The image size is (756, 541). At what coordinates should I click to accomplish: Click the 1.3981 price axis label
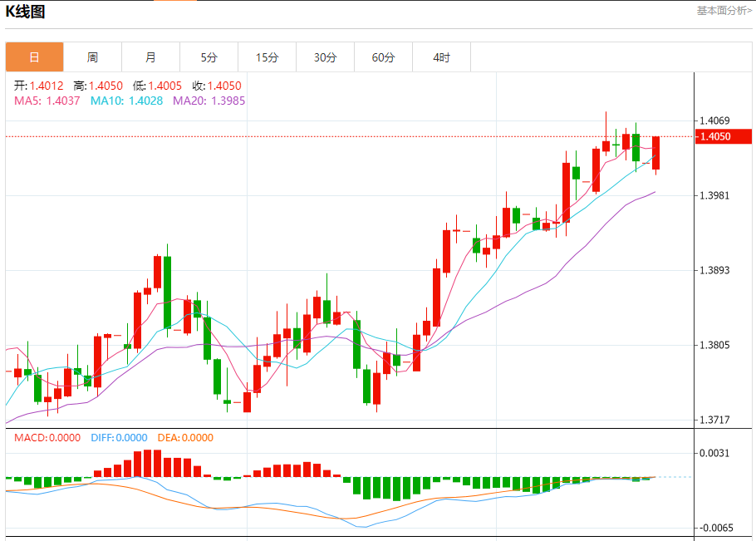pyautogui.click(x=715, y=196)
